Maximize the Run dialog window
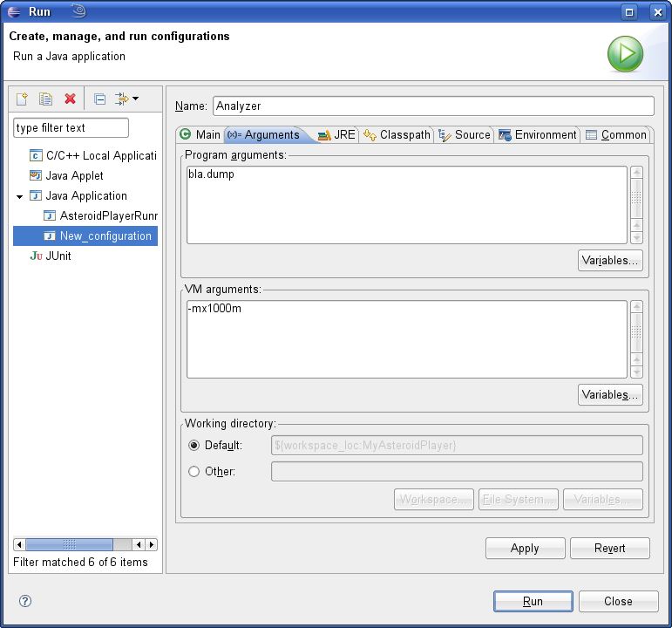Screen dimensions: 672x628 click(x=629, y=12)
